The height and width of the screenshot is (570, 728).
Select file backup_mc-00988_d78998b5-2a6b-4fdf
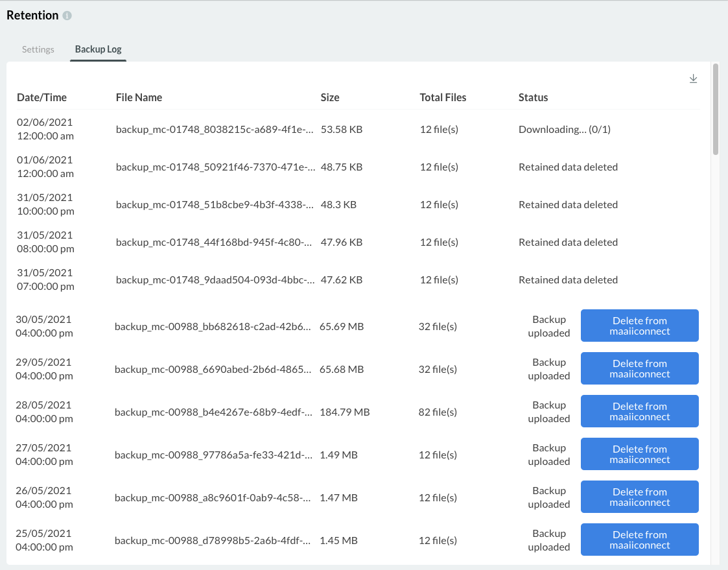(x=213, y=540)
